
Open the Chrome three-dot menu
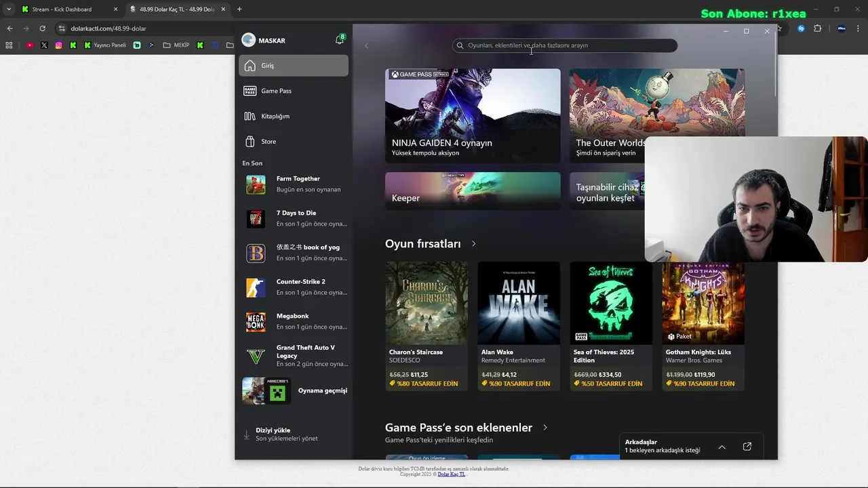click(x=859, y=28)
